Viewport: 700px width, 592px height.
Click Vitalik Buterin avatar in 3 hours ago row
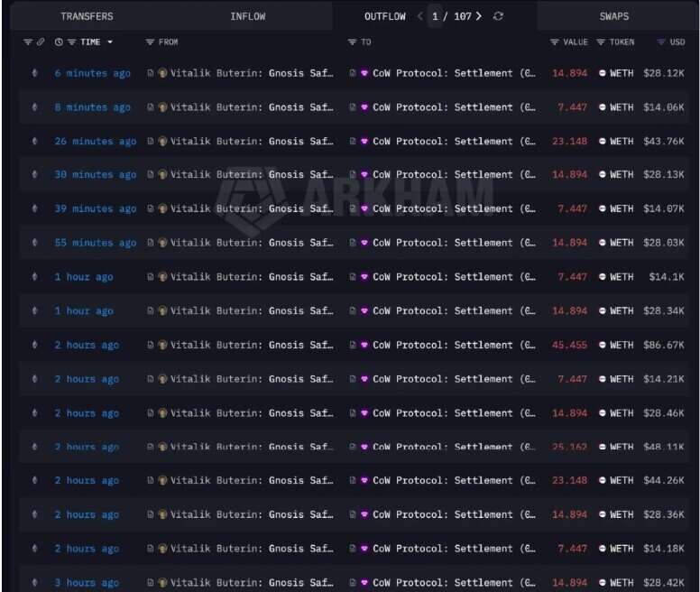163,583
